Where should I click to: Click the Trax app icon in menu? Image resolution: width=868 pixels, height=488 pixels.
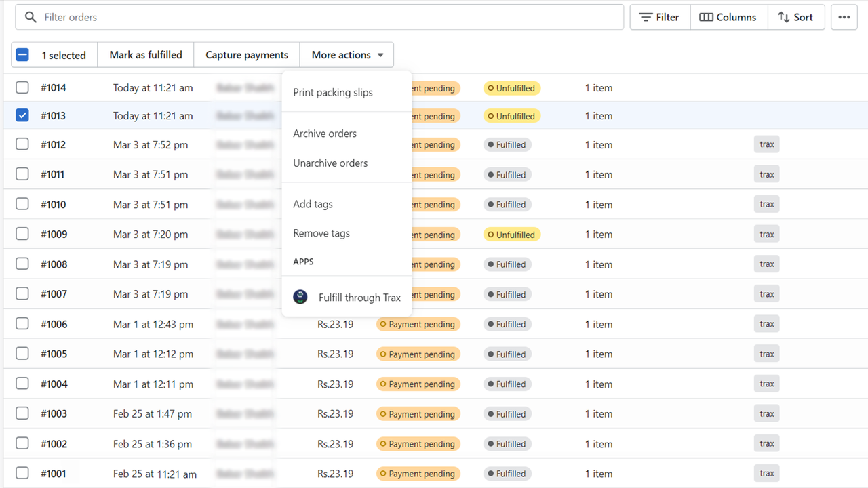tap(300, 297)
